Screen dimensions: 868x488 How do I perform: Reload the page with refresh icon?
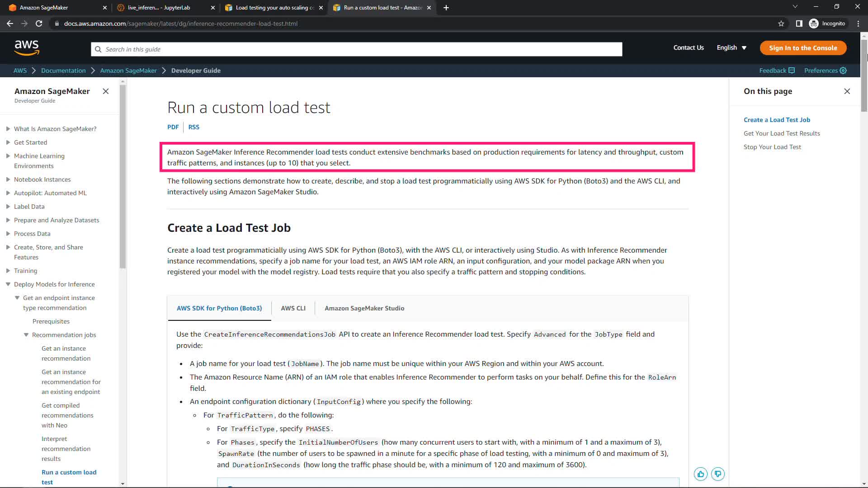pos(39,23)
